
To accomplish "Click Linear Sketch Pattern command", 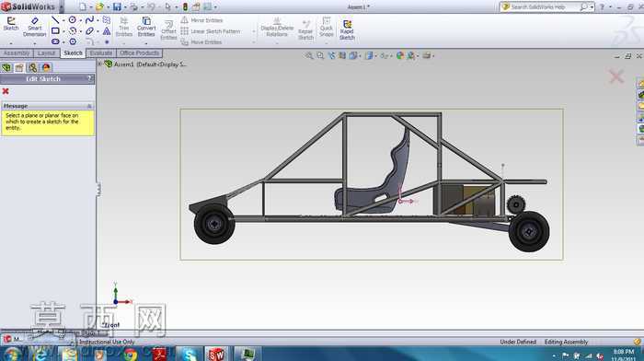I will click(211, 31).
